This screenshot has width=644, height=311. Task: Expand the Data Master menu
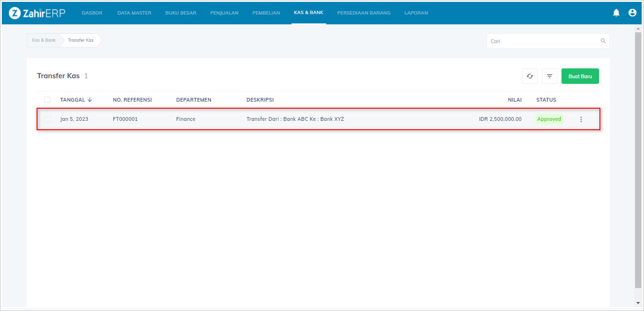click(x=134, y=13)
